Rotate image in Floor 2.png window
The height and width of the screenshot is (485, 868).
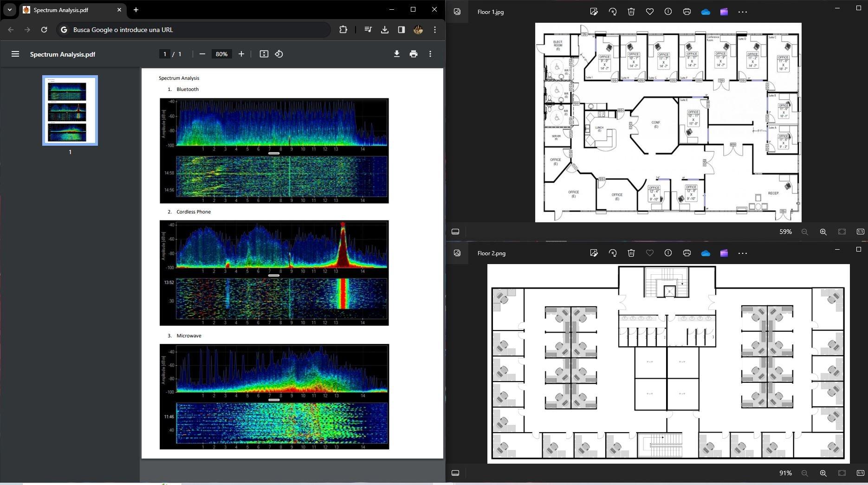tap(613, 253)
